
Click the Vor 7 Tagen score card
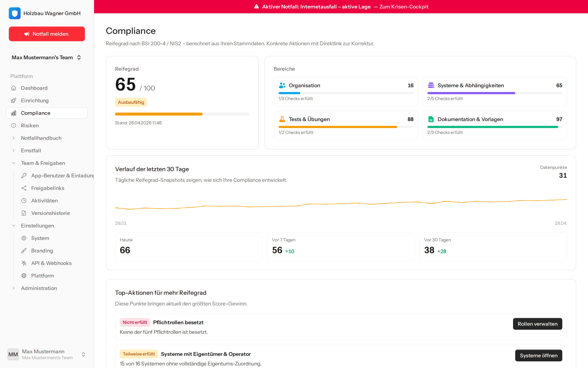(x=341, y=247)
